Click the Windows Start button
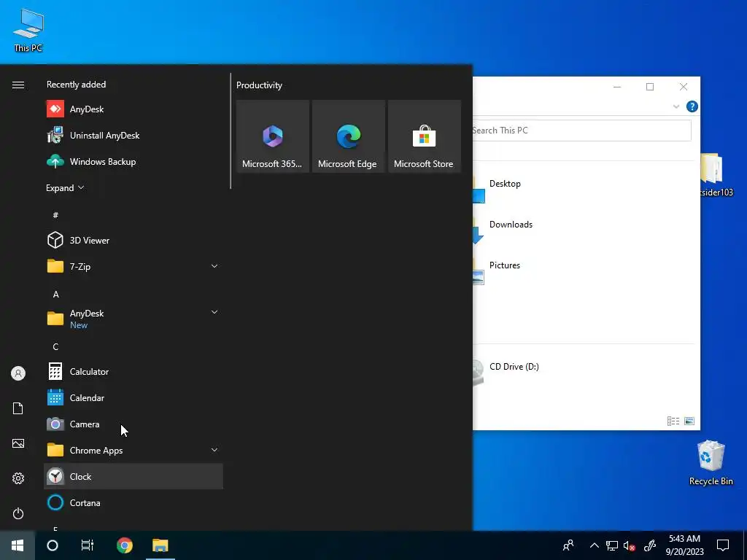Image resolution: width=747 pixels, height=560 pixels. 18,545
